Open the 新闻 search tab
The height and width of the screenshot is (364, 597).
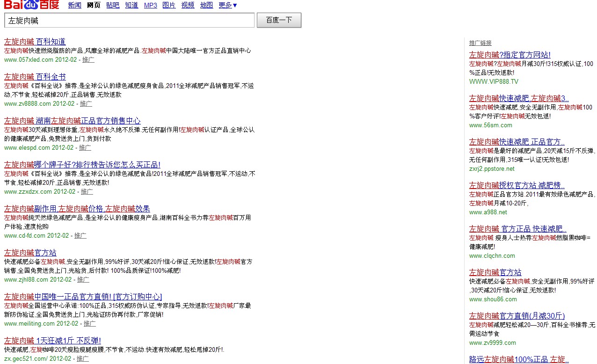(74, 5)
